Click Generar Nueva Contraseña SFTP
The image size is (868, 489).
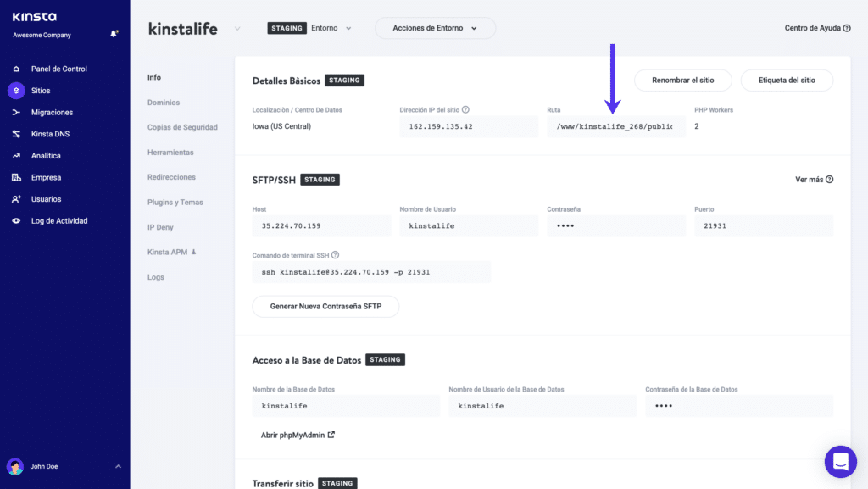coord(325,306)
